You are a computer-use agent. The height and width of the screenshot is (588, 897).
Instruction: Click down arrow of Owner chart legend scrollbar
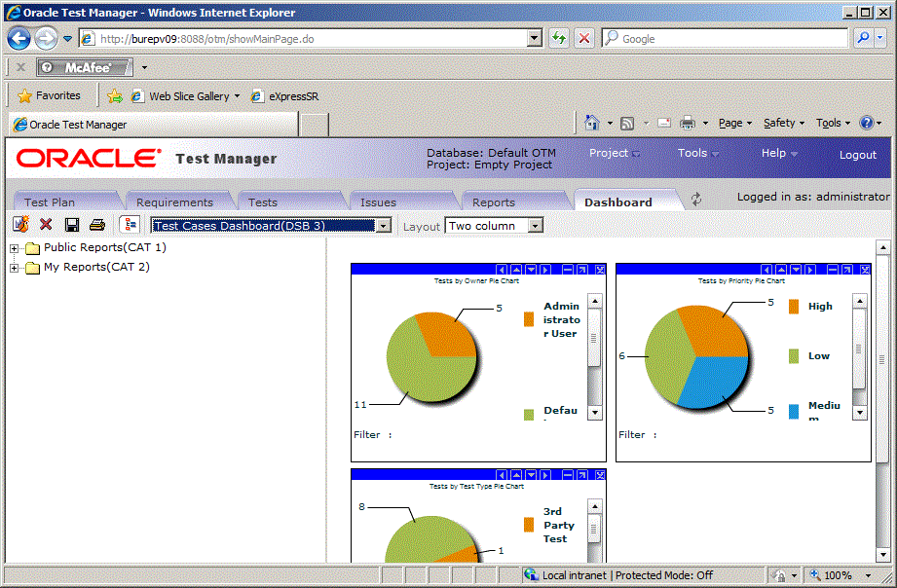[x=595, y=413]
